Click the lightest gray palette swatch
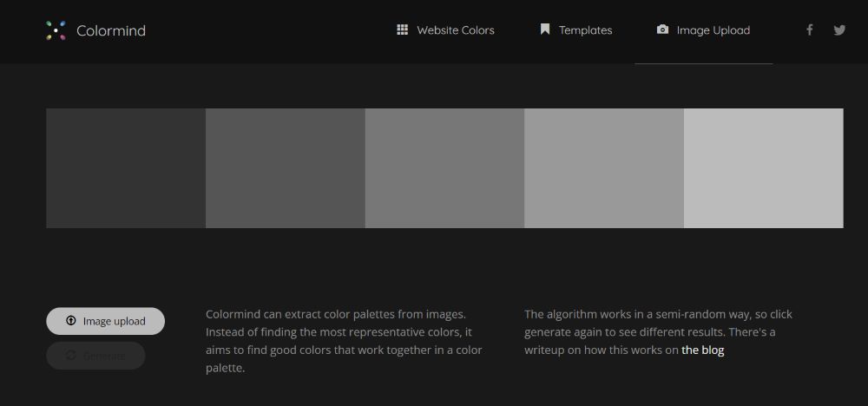This screenshot has width=868, height=406. click(x=763, y=168)
